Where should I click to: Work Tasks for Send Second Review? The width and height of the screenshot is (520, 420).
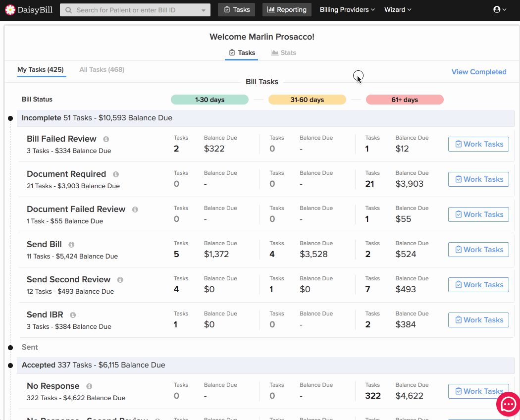478,285
